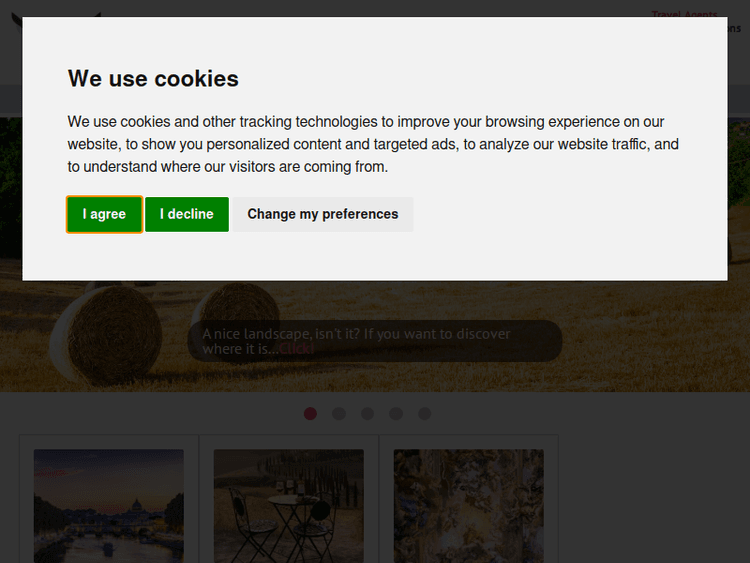Open the ornate fresco ceiling thumbnail

click(468, 505)
